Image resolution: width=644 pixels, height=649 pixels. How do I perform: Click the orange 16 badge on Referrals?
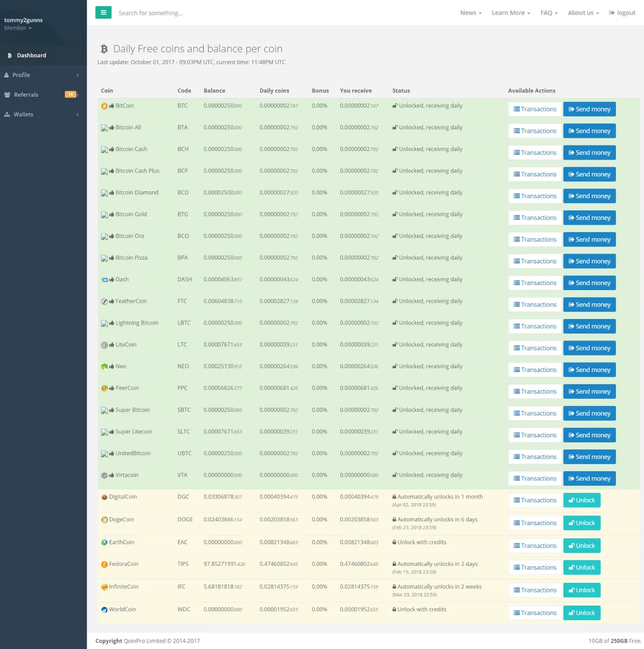[x=70, y=94]
